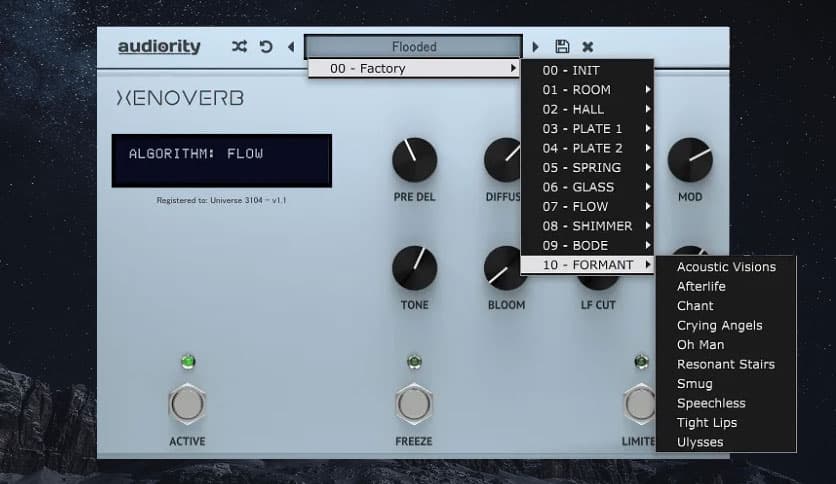Load the Crying Angels preset
This screenshot has width=836, height=484.
[x=726, y=325]
